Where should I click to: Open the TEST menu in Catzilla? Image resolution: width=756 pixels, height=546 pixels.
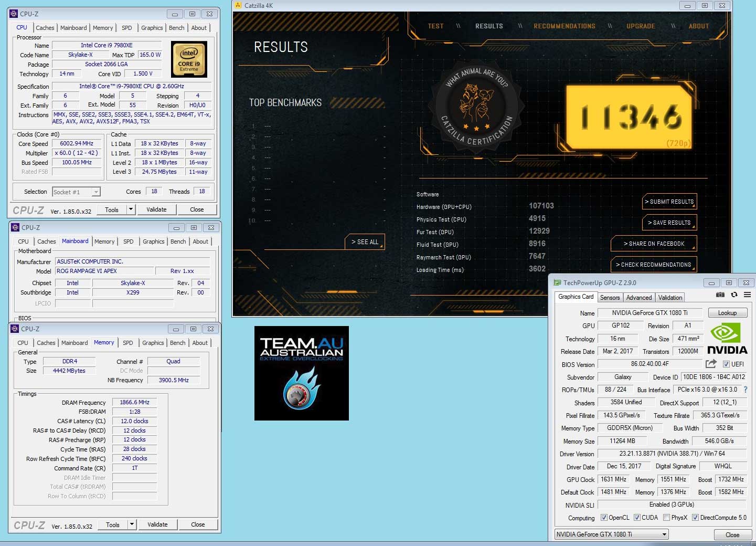pyautogui.click(x=435, y=26)
